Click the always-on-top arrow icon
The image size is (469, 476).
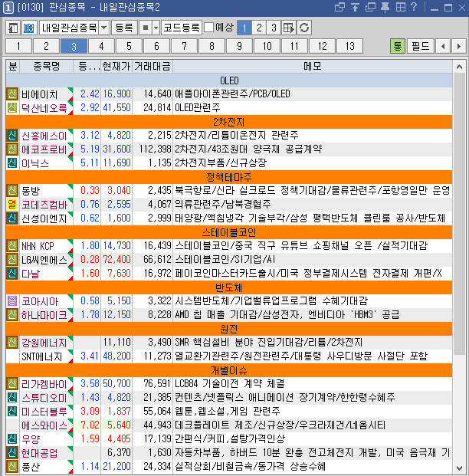(x=355, y=7)
